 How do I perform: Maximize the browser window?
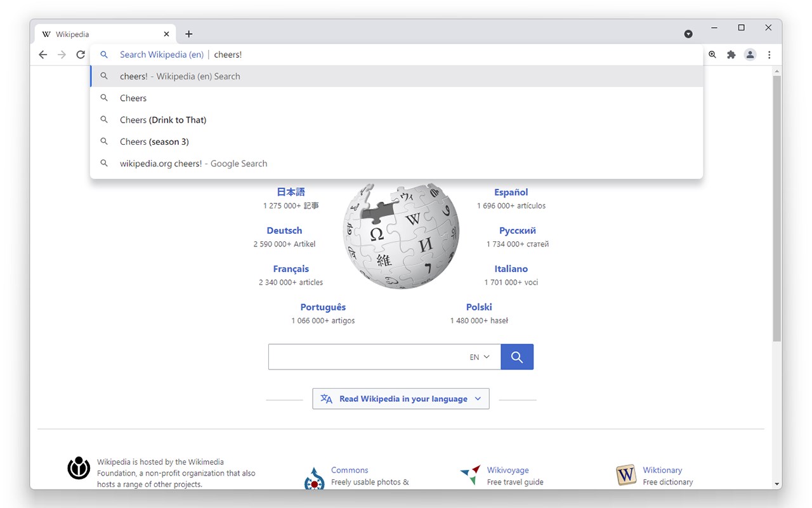(742, 28)
